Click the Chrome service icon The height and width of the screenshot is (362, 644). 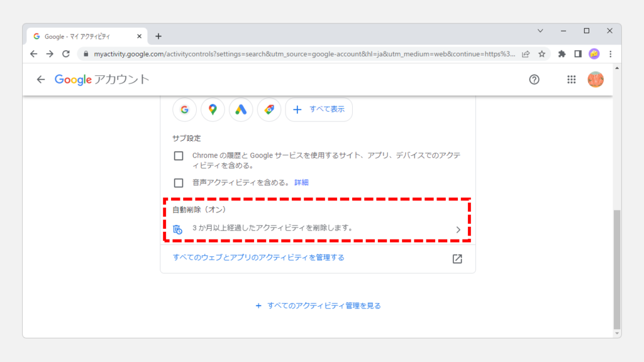[x=269, y=109]
